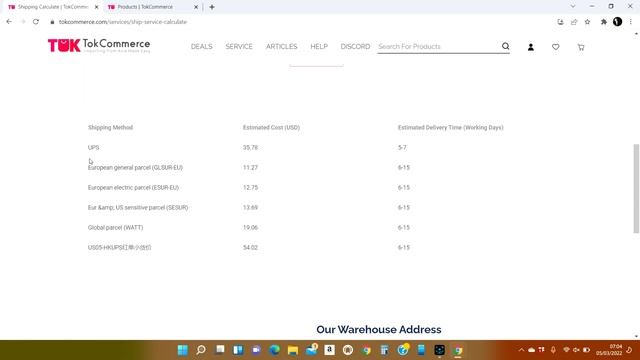Select Global parcel (WATT) text

(x=115, y=227)
